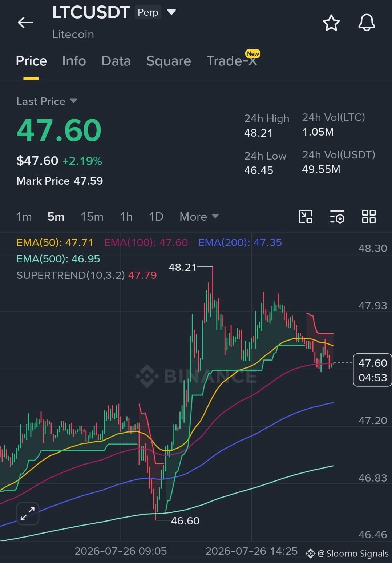The height and width of the screenshot is (563, 392).
Task: Tap the 47.93 price axis label
Action: point(373,306)
